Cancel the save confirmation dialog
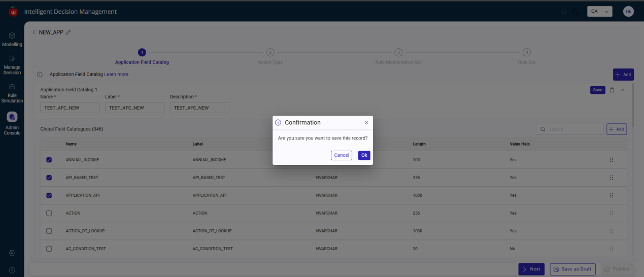Screen dimensions: 644x277 click(x=342, y=155)
